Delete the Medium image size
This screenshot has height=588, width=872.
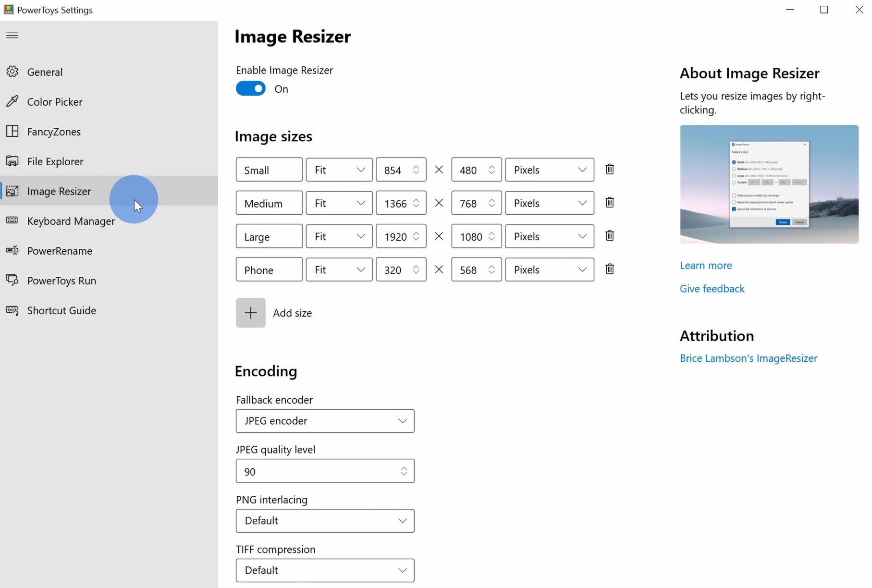pos(610,202)
